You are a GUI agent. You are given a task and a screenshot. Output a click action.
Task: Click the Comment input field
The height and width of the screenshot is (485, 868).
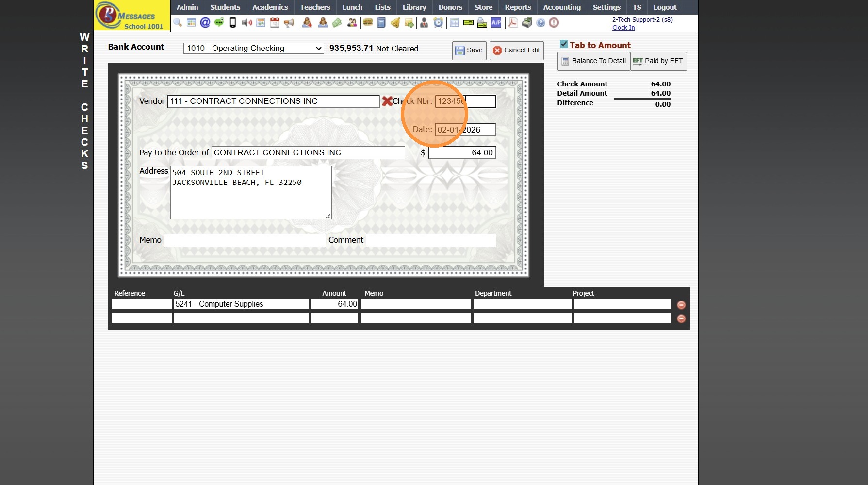[431, 240]
